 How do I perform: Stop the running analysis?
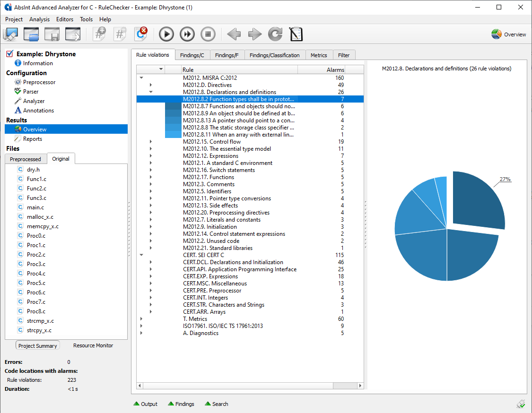click(x=208, y=34)
